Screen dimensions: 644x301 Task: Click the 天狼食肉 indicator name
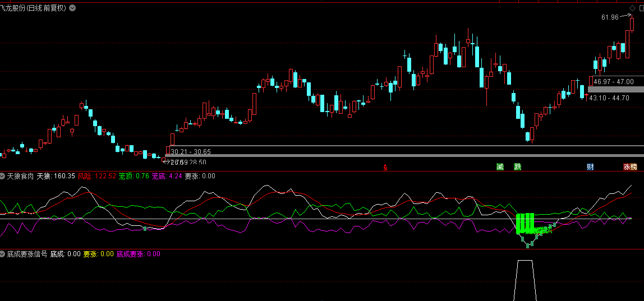tap(21, 176)
